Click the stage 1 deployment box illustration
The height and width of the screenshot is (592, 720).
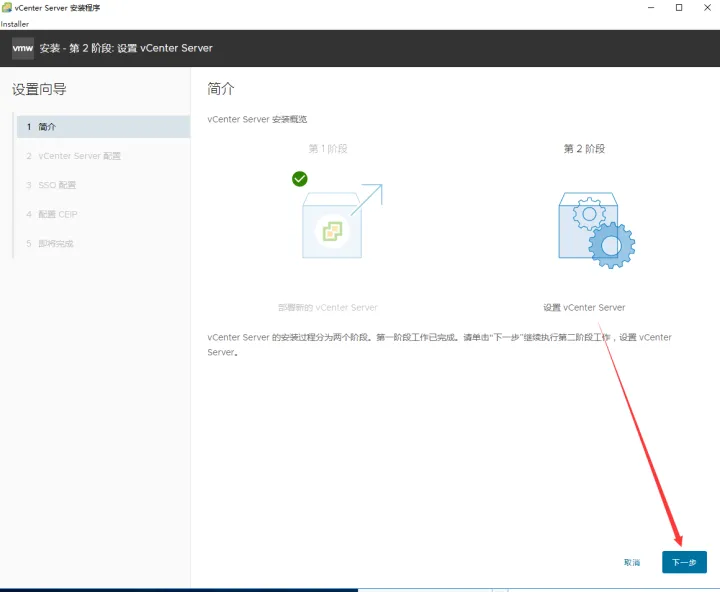332,225
